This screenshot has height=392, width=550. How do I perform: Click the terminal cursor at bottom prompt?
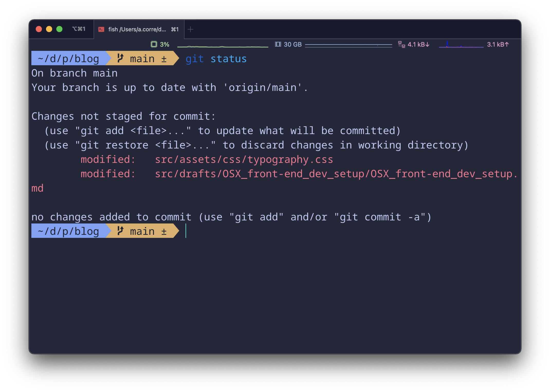186,231
